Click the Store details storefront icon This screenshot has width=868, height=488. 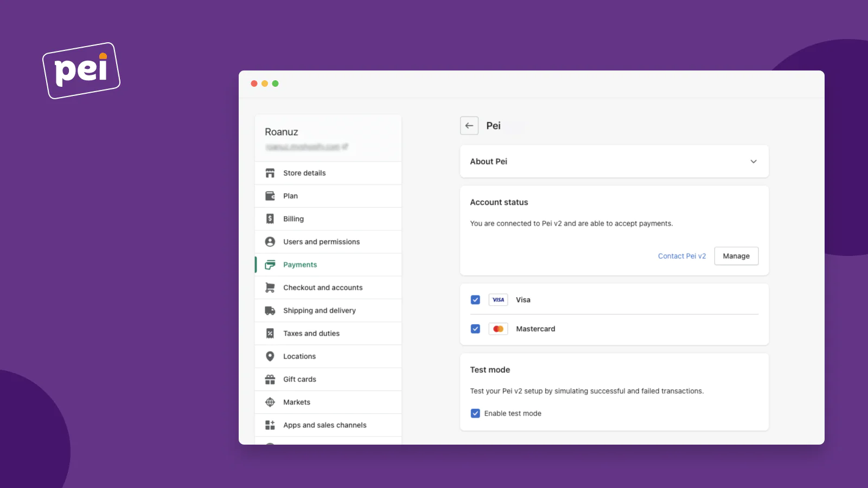270,173
